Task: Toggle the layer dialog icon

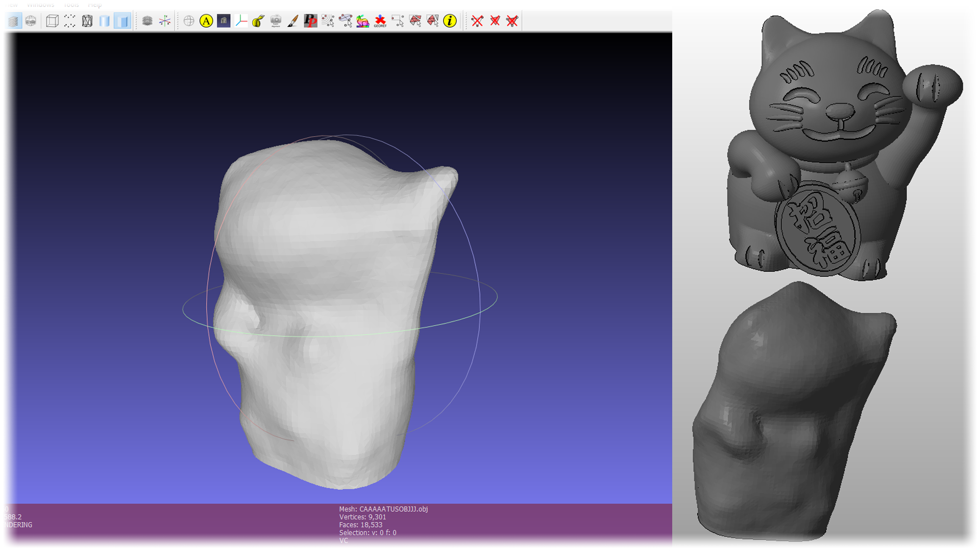Action: (14, 21)
